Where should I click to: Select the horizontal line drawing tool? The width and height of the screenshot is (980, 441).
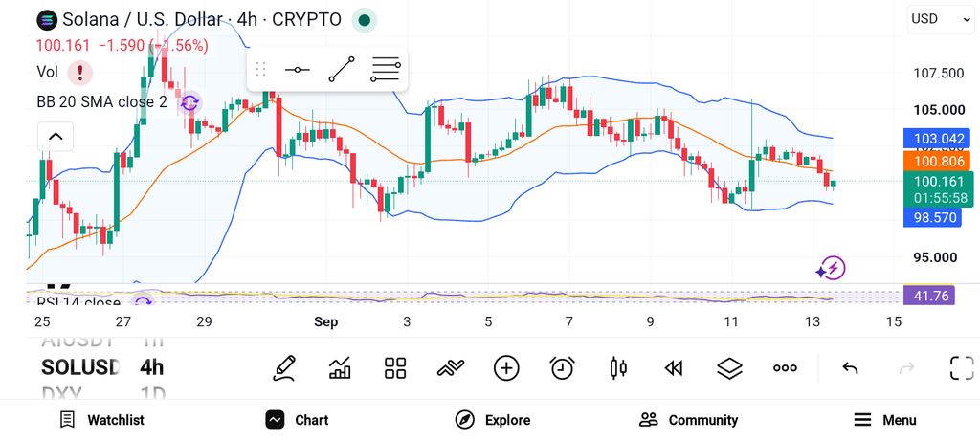(x=297, y=69)
